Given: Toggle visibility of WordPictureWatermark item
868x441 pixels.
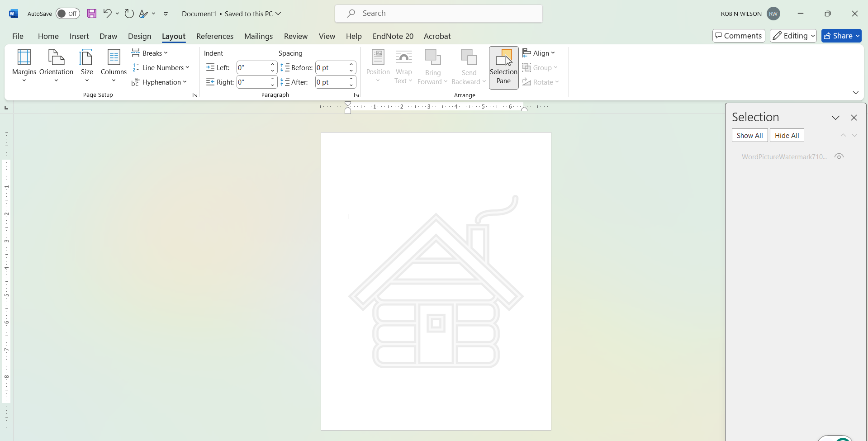Looking at the screenshot, I should [839, 156].
